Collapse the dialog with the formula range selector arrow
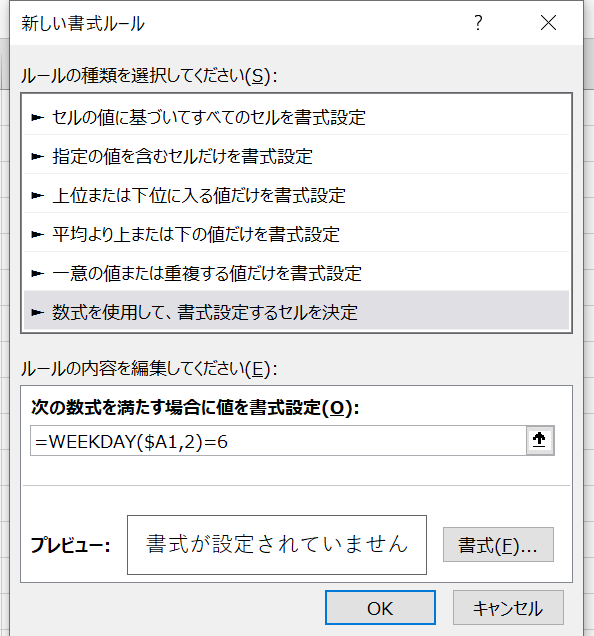 [x=540, y=440]
